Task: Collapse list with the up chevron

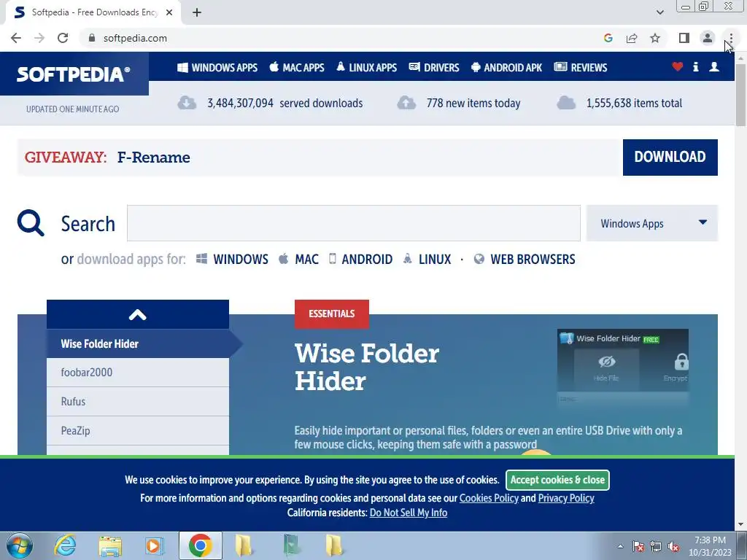Action: point(138,315)
